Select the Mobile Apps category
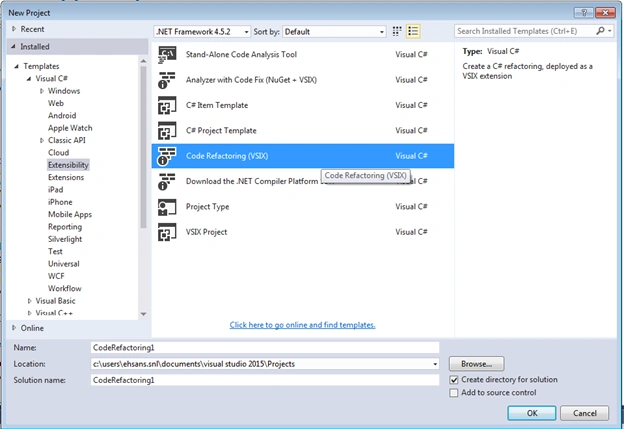This screenshot has width=624, height=429. 70,214
